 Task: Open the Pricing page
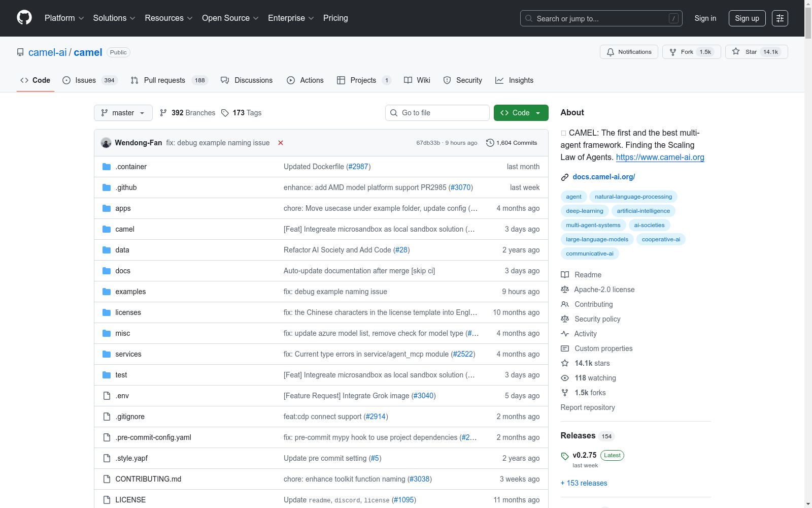335,18
